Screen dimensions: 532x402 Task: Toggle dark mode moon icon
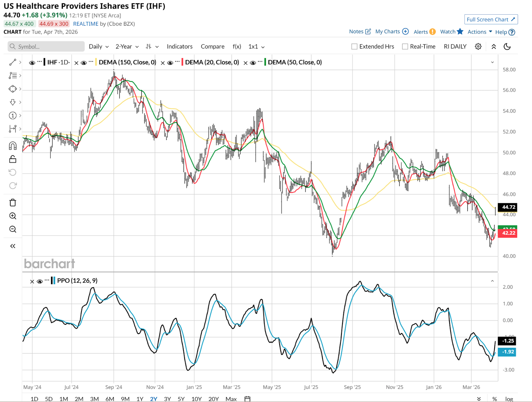pyautogui.click(x=507, y=47)
